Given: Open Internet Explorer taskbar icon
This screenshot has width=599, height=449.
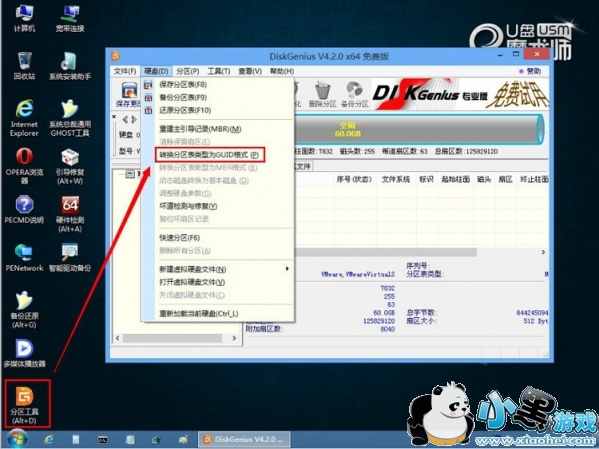Looking at the screenshot, I should pos(49,439).
